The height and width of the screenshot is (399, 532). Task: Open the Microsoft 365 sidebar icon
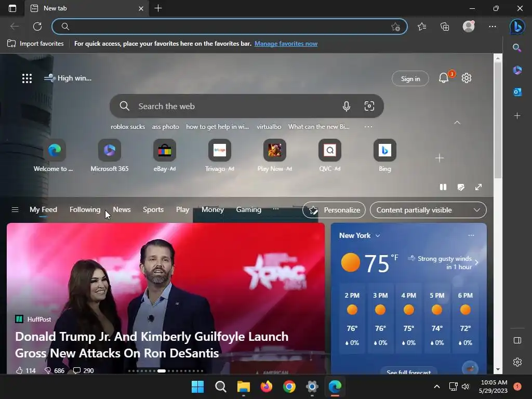(517, 70)
